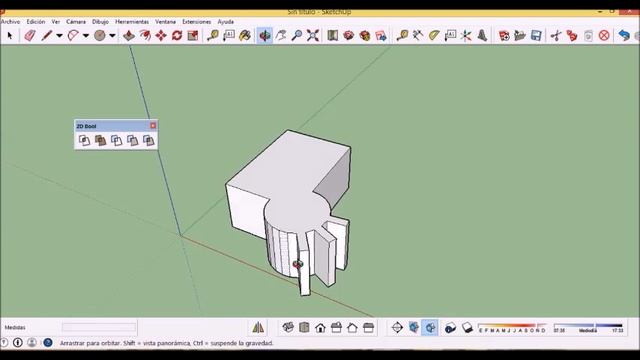The height and width of the screenshot is (360, 640).
Task: Open the Extensiones menu
Action: pos(197,22)
